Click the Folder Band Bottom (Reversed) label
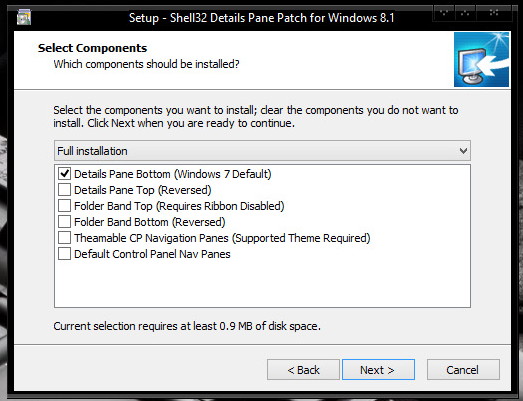The width and height of the screenshot is (523, 401). (150, 222)
